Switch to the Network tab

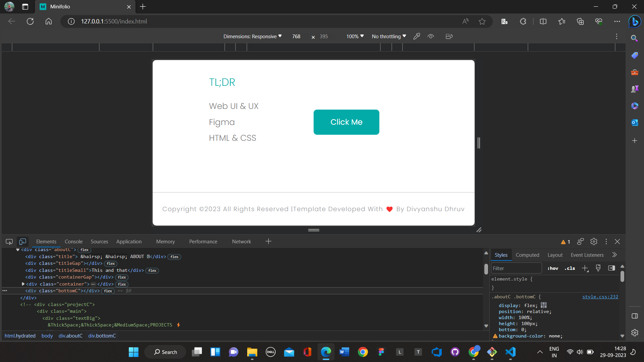[241, 242]
